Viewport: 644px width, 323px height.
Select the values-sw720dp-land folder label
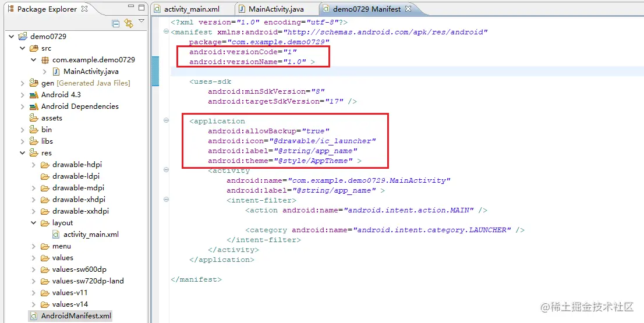(88, 281)
